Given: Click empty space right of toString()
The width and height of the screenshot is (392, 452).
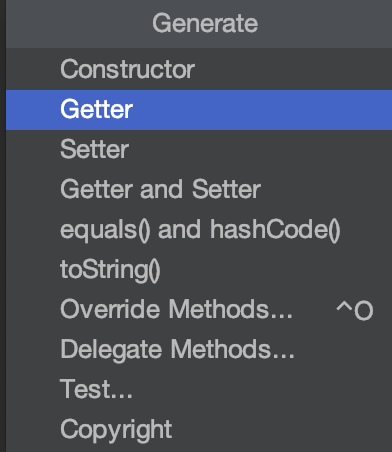Looking at the screenshot, I should 277,270.
